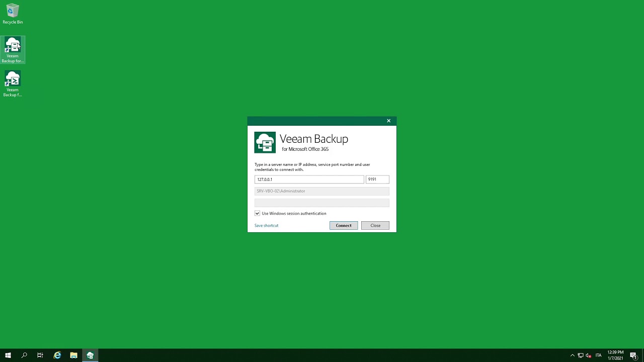Open the Action Center notifications icon
Viewport: 644px width, 362px height.
[633, 355]
